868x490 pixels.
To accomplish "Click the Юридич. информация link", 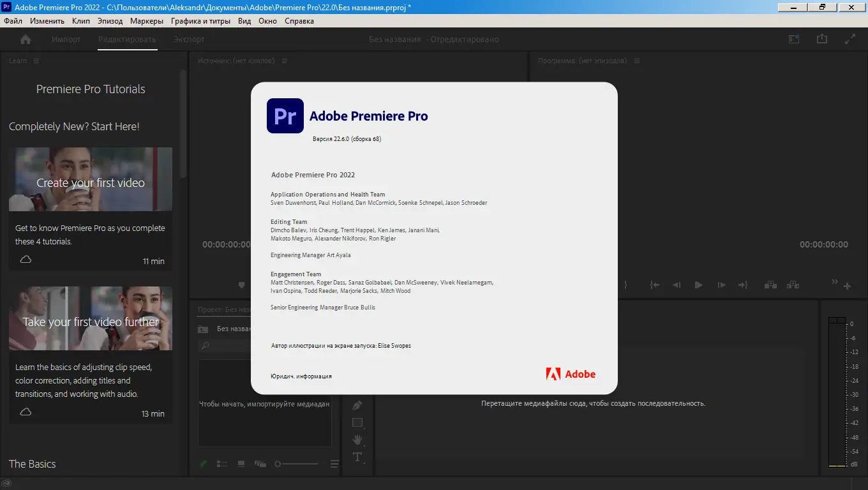I will [x=301, y=376].
